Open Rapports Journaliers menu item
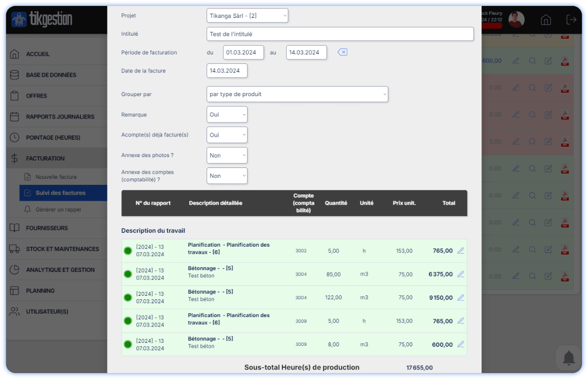The width and height of the screenshot is (588, 379). click(x=60, y=117)
